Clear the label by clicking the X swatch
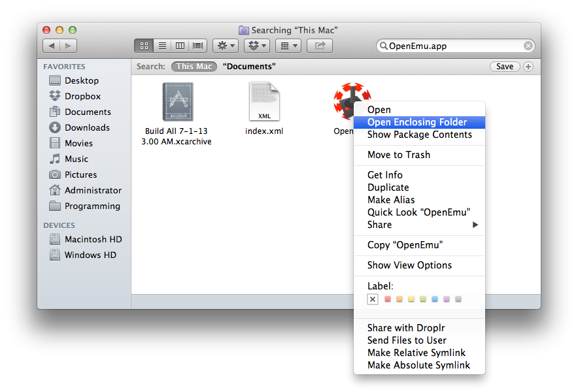Viewport: 578px width, 392px height. tap(373, 299)
